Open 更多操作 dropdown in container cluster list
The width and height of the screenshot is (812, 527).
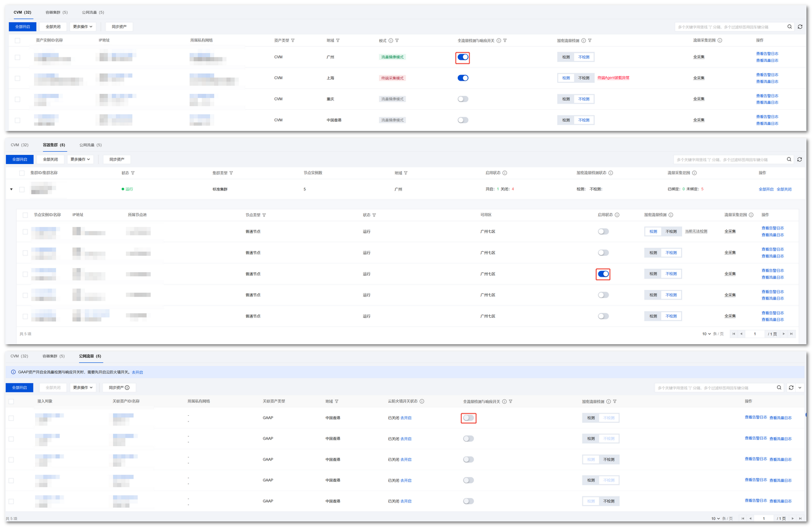[80, 159]
